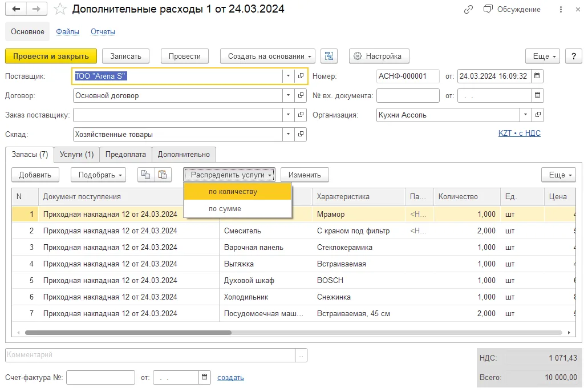Focus the № вх. документа field
588x392 pixels.
[408, 95]
